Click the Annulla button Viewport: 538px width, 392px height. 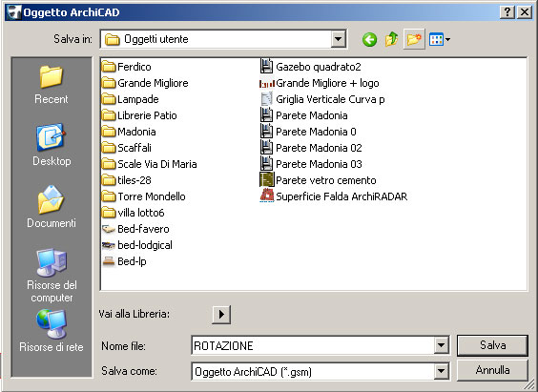tap(492, 370)
